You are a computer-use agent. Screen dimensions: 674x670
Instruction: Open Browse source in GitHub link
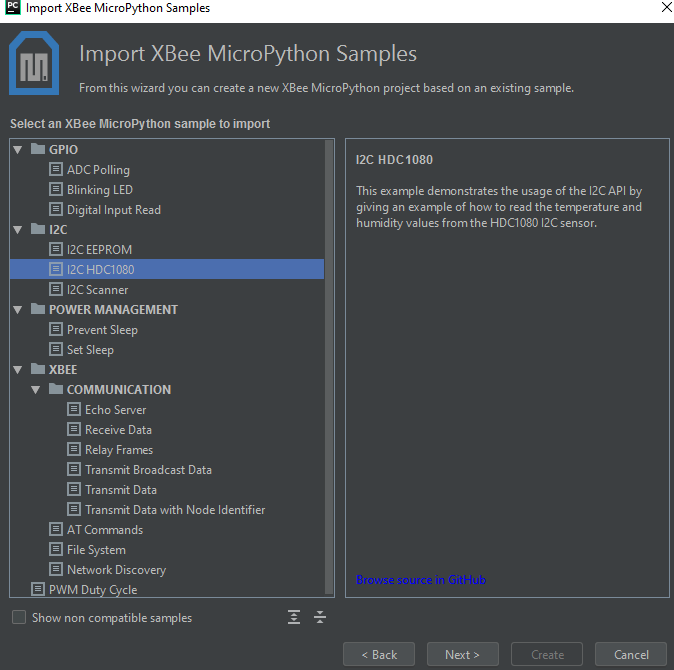click(x=421, y=580)
